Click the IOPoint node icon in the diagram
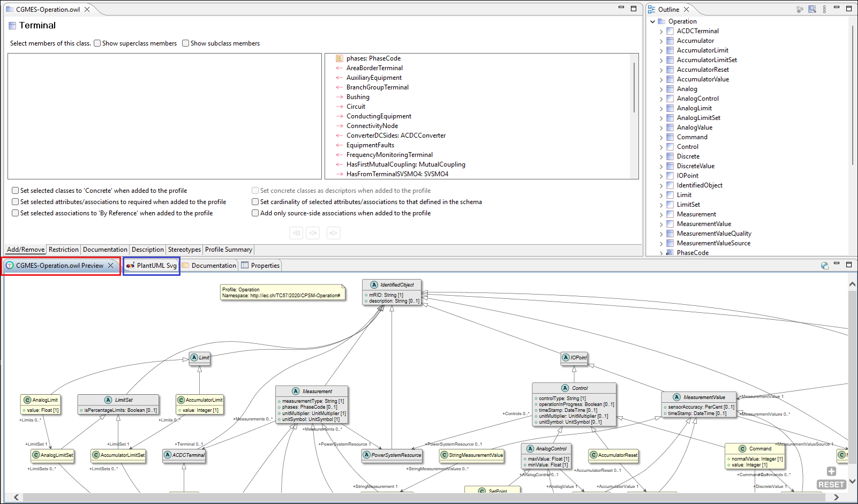The height and width of the screenshot is (504, 858). (566, 357)
